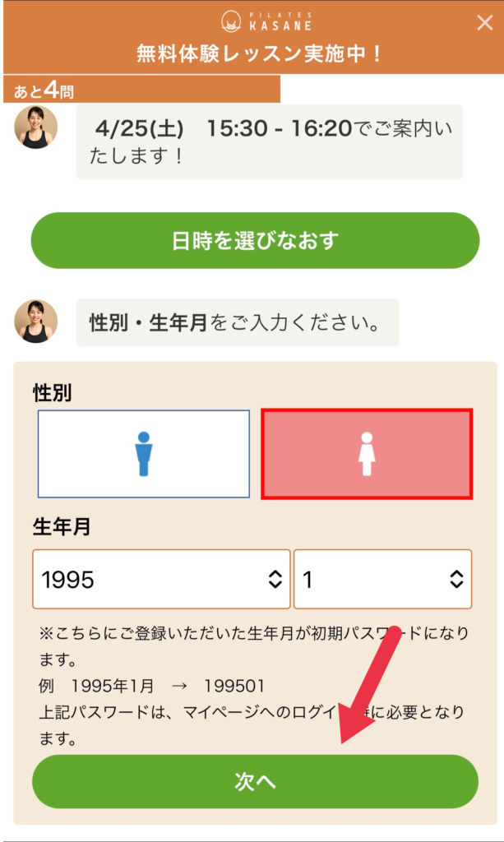Open the birth year dropdown showing 1995

(152, 579)
